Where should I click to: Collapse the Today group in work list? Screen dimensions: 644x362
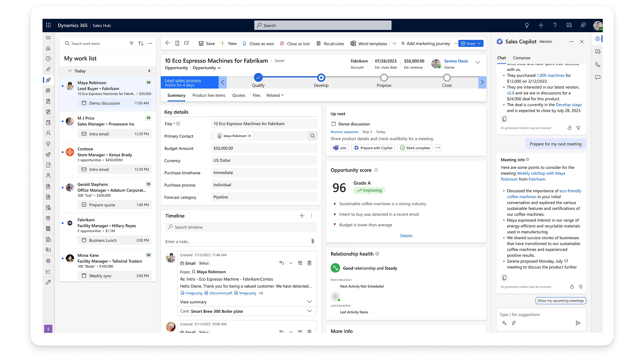click(x=70, y=71)
